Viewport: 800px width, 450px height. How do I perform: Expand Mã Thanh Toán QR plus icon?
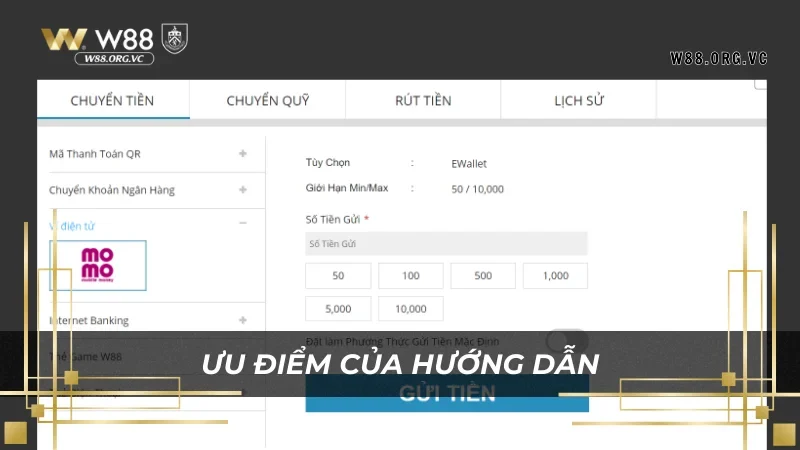coord(243,154)
